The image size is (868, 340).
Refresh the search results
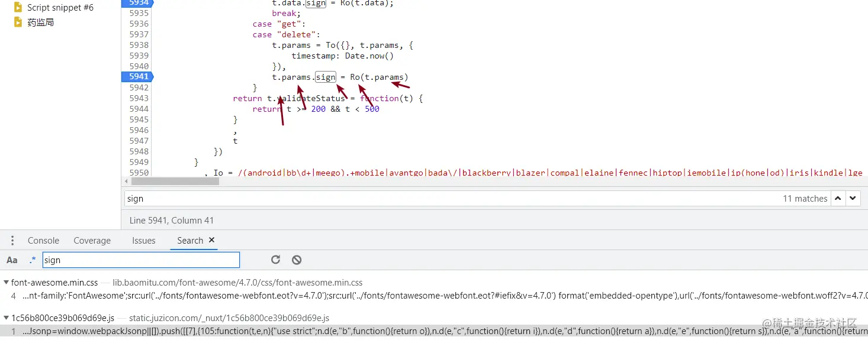[275, 260]
